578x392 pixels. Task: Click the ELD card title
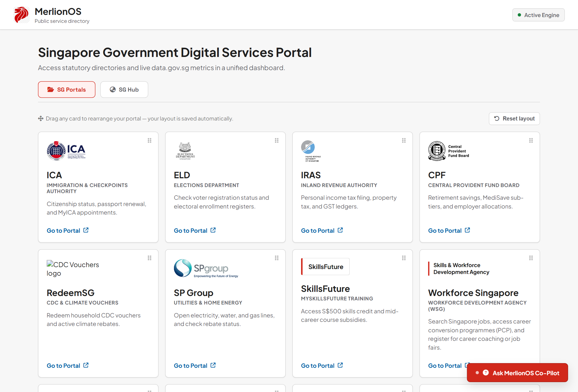point(182,175)
